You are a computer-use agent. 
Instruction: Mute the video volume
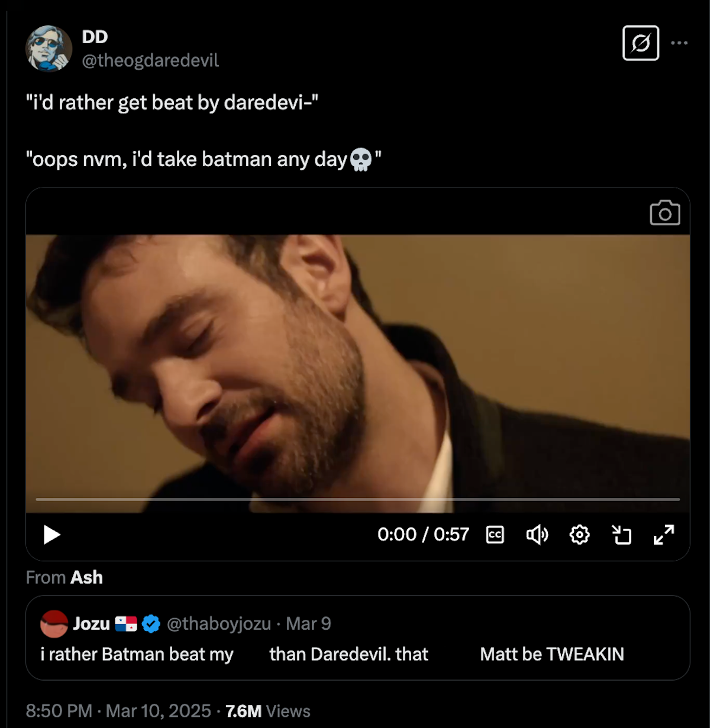(x=537, y=535)
